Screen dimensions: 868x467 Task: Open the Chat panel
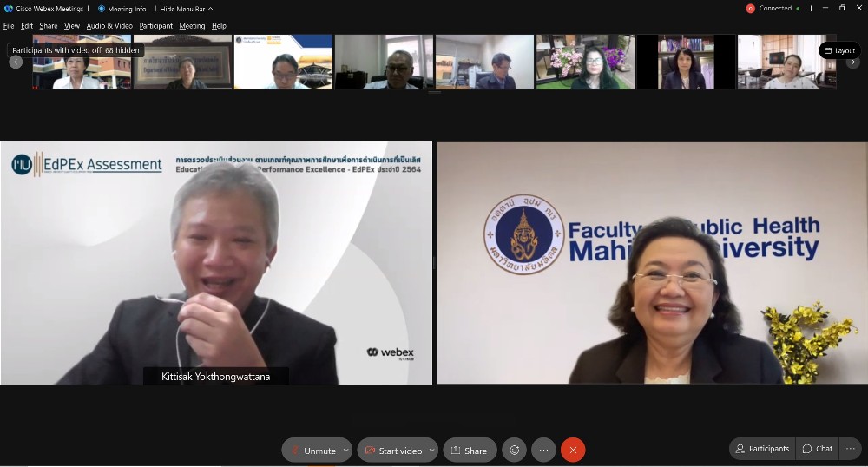pyautogui.click(x=818, y=449)
